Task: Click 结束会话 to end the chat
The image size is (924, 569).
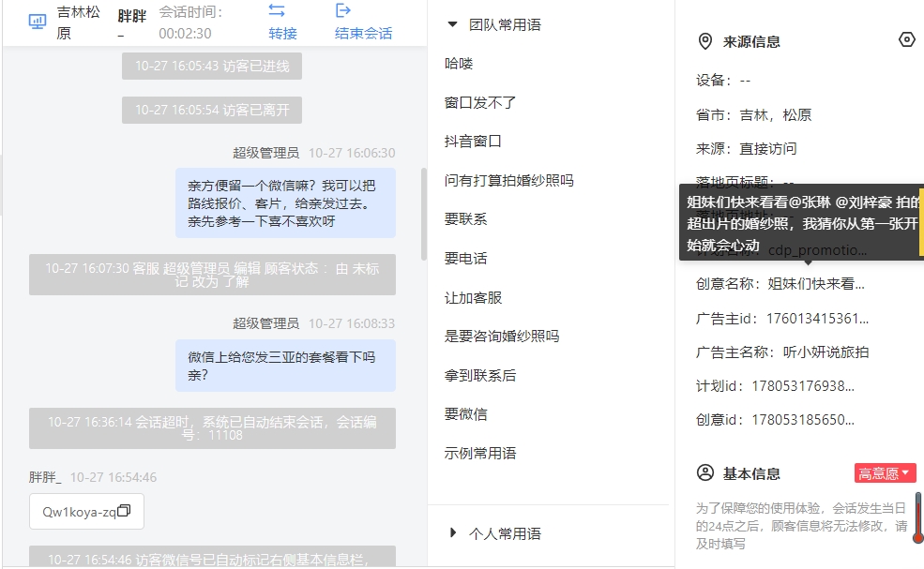Action: click(363, 34)
